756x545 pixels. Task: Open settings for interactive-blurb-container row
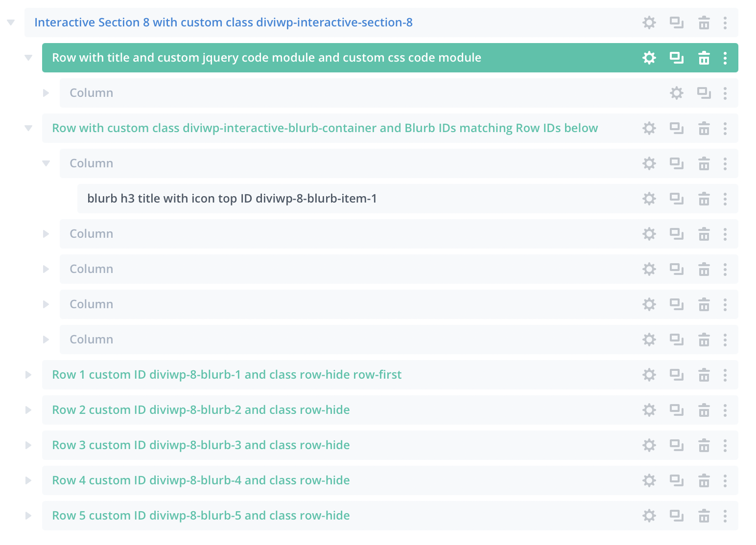click(x=649, y=128)
